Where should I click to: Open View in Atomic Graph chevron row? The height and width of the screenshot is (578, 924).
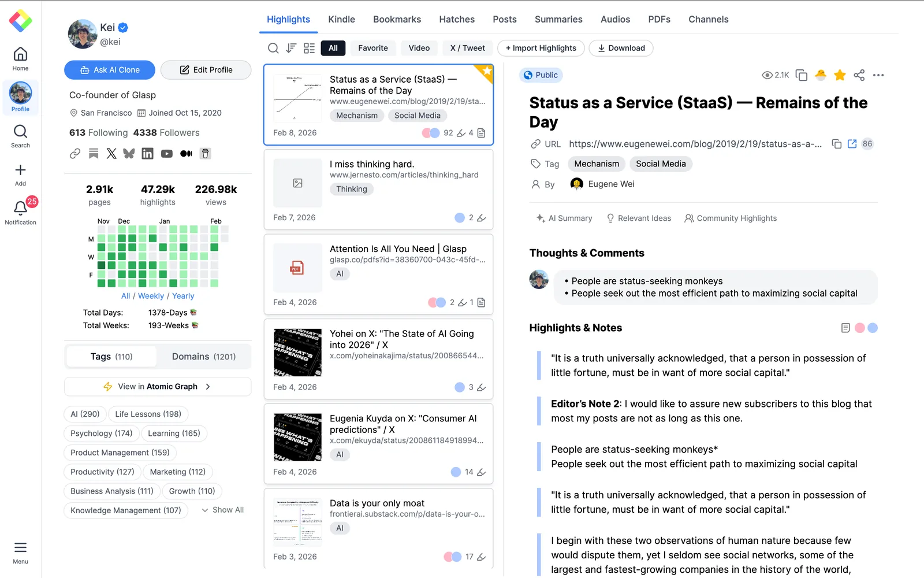click(x=158, y=387)
